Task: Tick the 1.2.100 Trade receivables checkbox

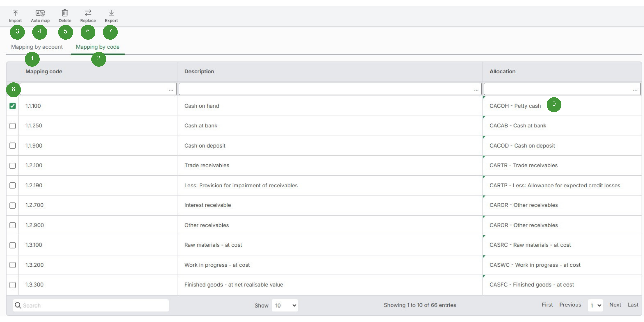Action: point(12,165)
